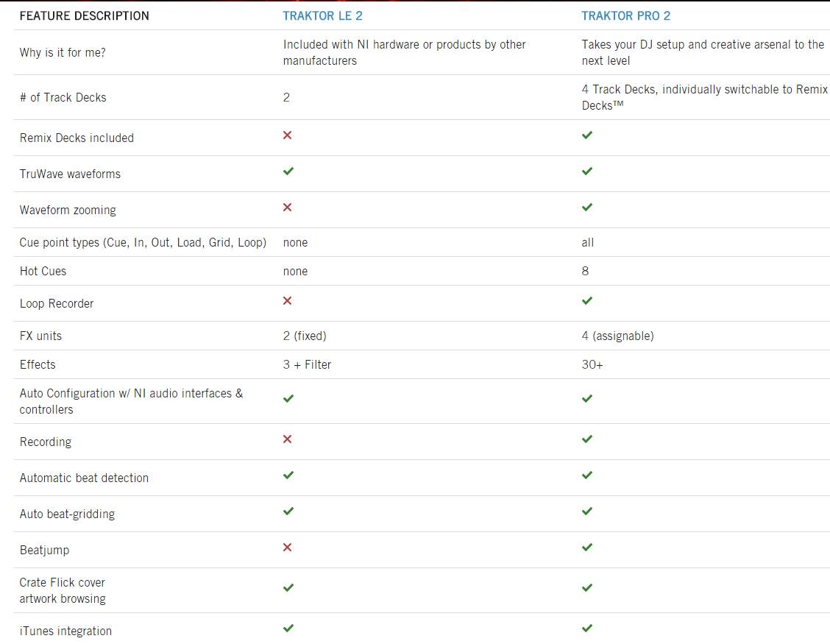Click the red X for Waveform zooming under LE 2
Image resolution: width=830 pixels, height=644 pixels.
tap(288, 208)
